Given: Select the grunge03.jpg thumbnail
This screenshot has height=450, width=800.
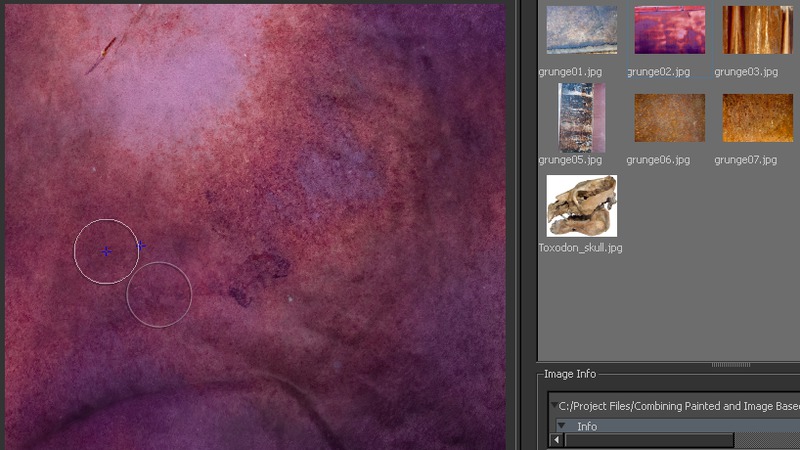Looking at the screenshot, I should tap(758, 30).
